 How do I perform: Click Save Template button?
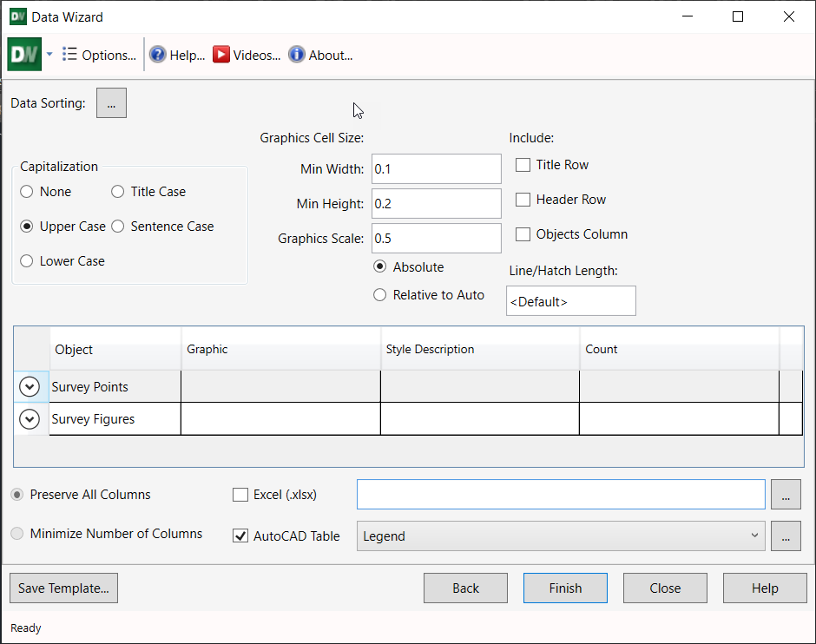click(63, 588)
